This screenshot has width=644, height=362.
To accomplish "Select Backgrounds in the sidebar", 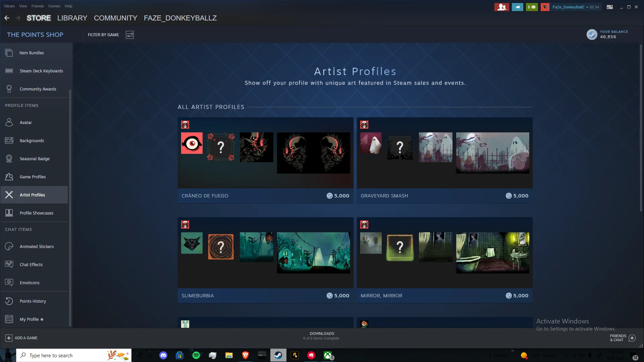I will coord(32,140).
